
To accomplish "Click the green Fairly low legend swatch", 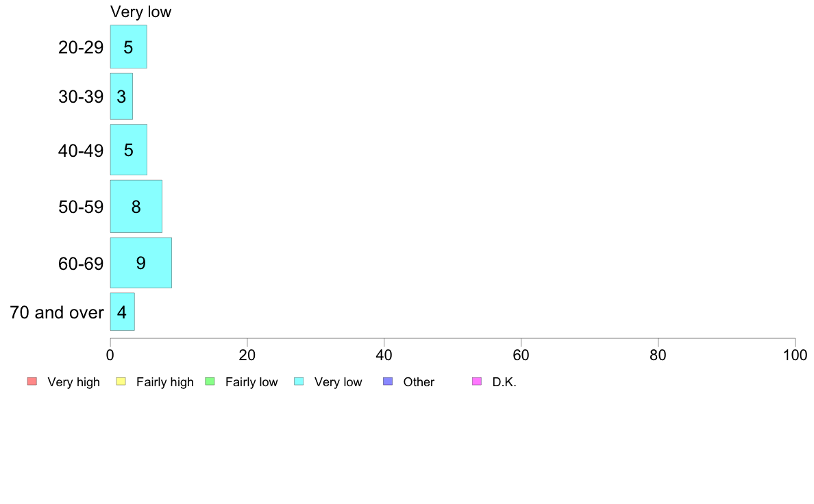I will click(x=210, y=381).
